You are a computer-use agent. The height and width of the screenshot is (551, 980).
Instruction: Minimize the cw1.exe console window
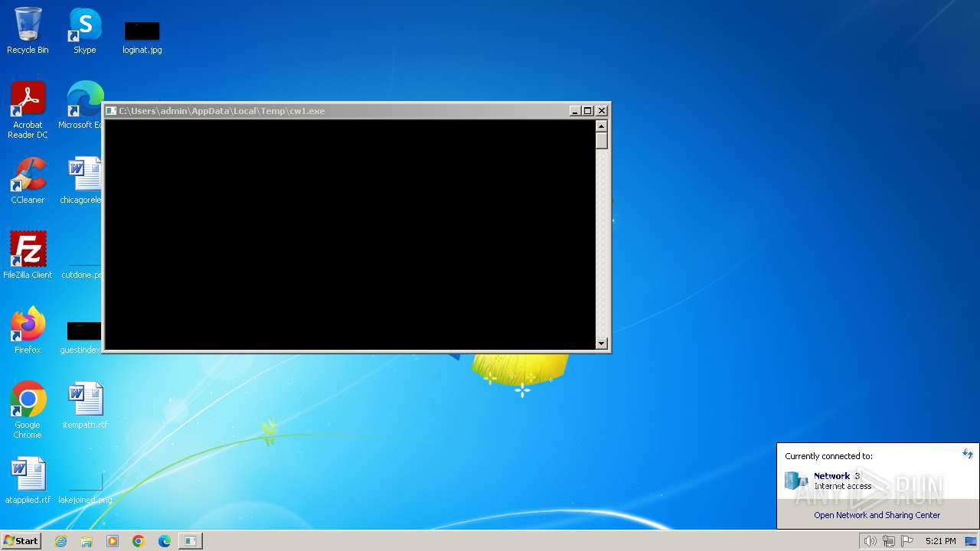coord(575,111)
